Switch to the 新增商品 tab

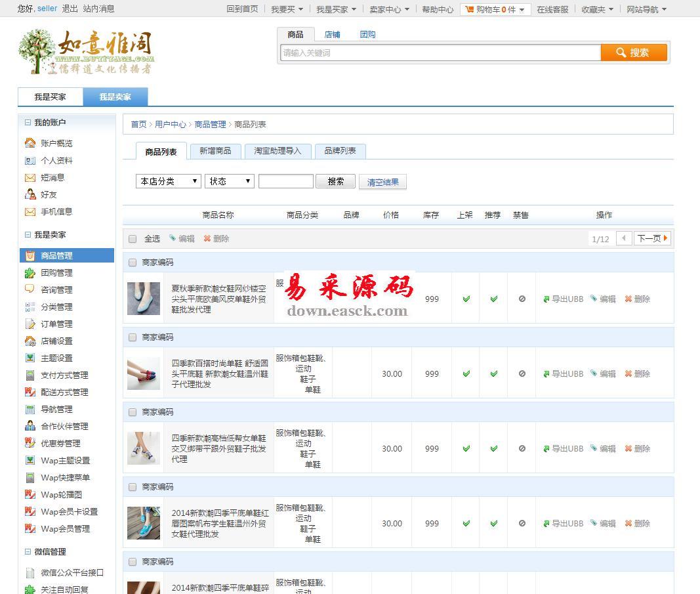tap(215, 151)
